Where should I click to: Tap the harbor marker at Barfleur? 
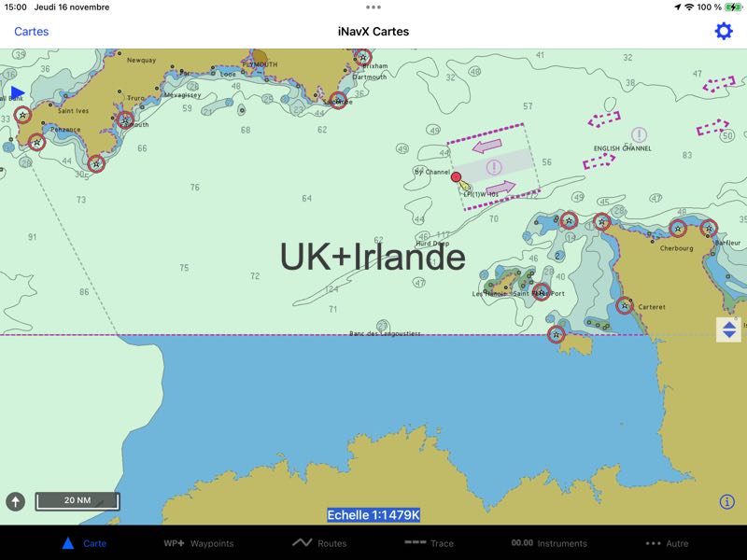pos(709,229)
